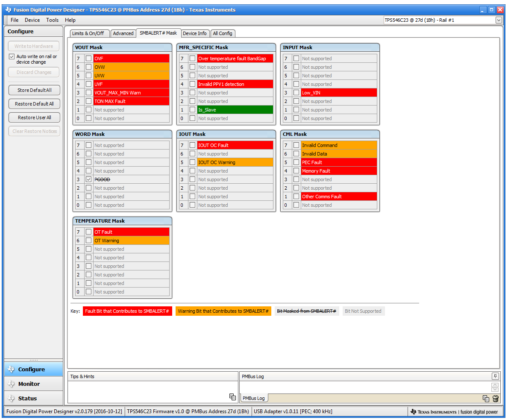The width and height of the screenshot is (508, 420).
Task: Check the OVF bit in VOUT Mask
Action: tap(88, 58)
